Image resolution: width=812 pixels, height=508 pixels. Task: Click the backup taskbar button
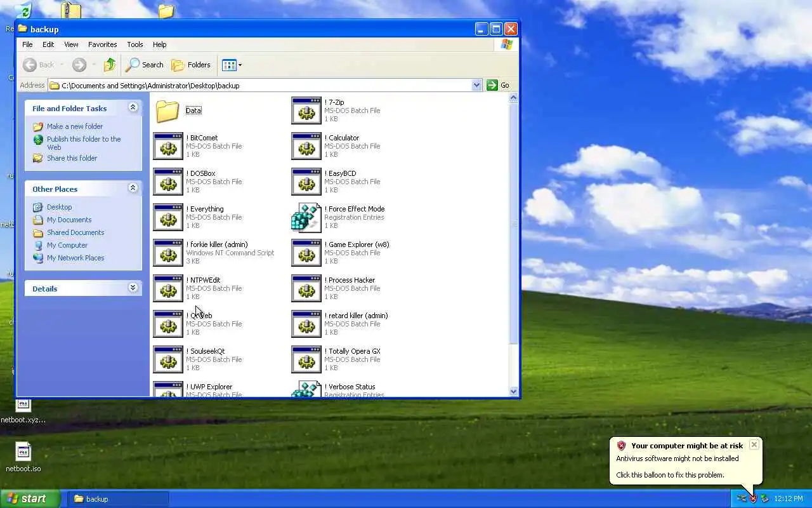pyautogui.click(x=118, y=498)
